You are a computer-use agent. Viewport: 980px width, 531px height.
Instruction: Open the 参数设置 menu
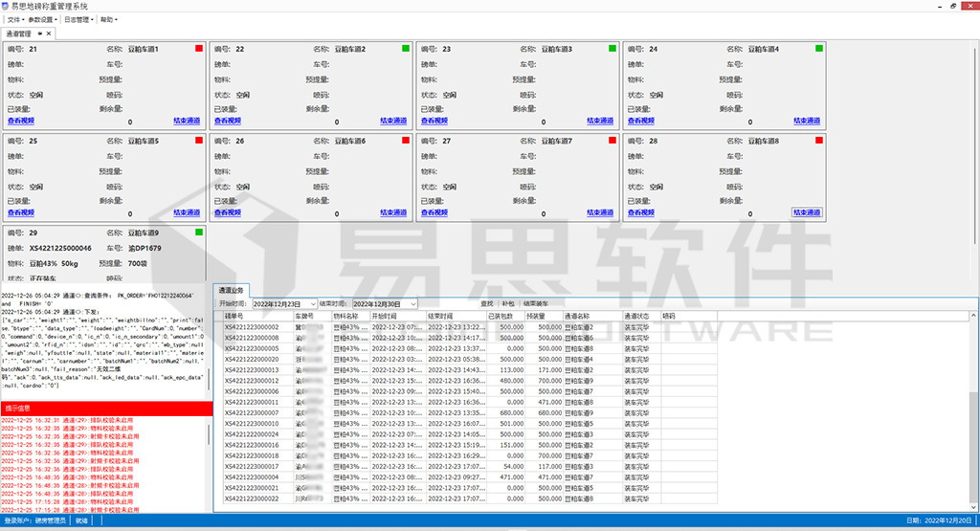coord(42,19)
